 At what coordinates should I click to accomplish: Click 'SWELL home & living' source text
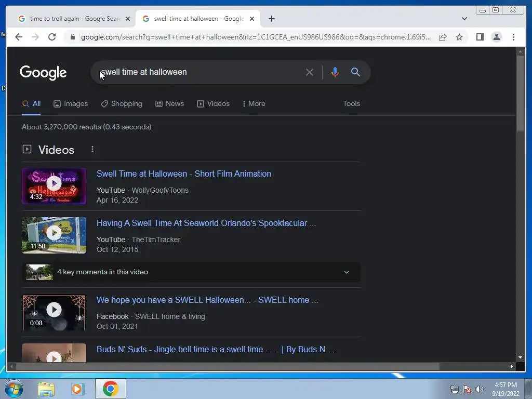pos(170,316)
